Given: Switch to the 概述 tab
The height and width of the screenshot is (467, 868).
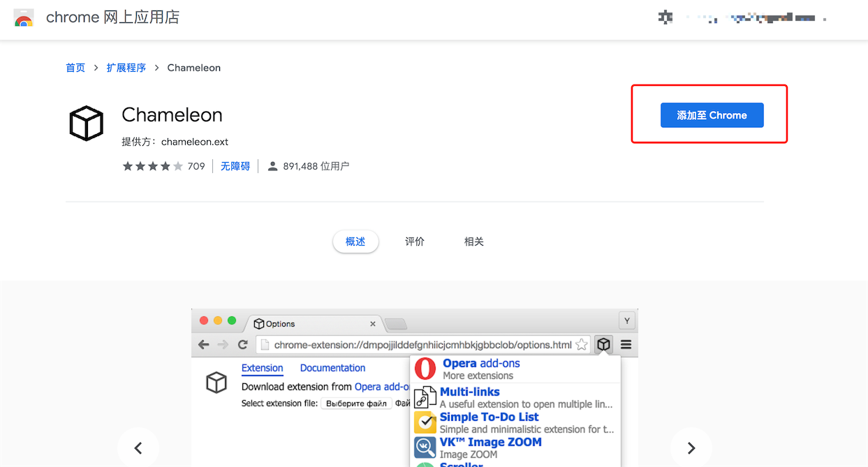Looking at the screenshot, I should coord(355,242).
